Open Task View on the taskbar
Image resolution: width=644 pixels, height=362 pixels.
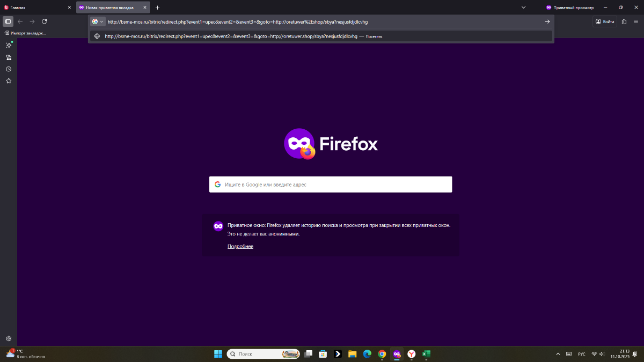pos(308,354)
